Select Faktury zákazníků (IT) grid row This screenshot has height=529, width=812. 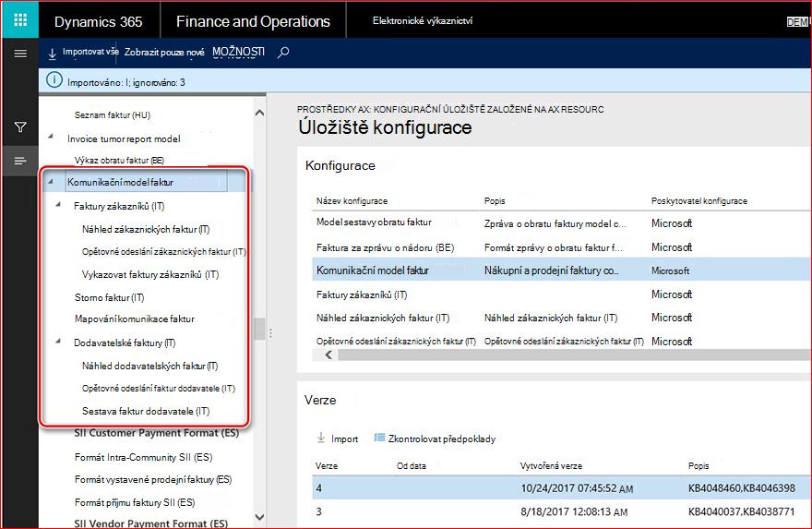point(561,295)
